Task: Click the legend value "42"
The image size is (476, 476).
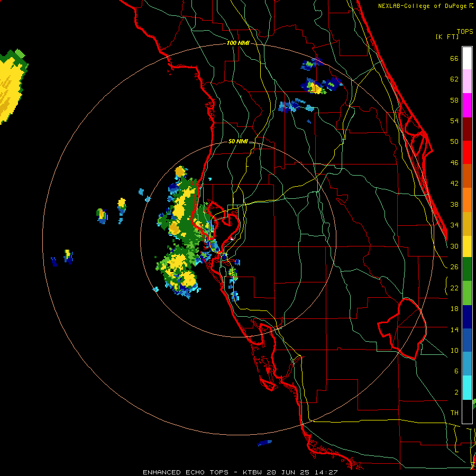Action: tap(454, 184)
